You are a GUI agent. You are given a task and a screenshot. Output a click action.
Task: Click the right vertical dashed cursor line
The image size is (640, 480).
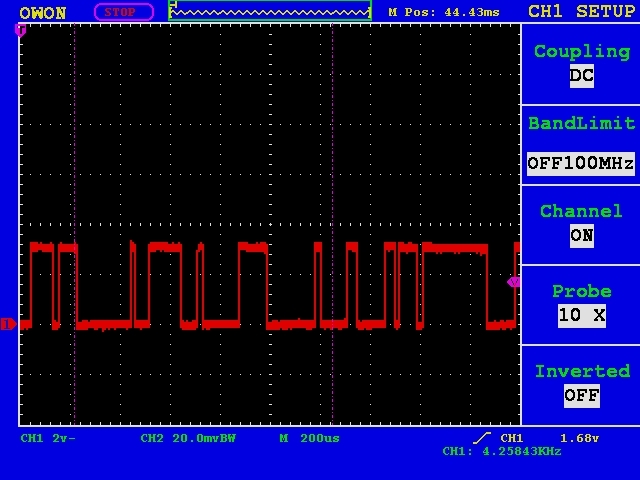[x=332, y=224]
